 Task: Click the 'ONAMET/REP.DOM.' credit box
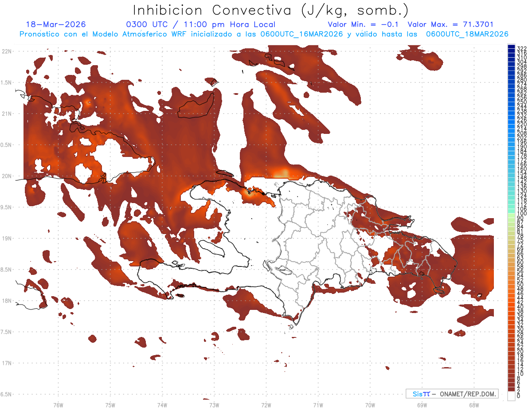coord(453,394)
